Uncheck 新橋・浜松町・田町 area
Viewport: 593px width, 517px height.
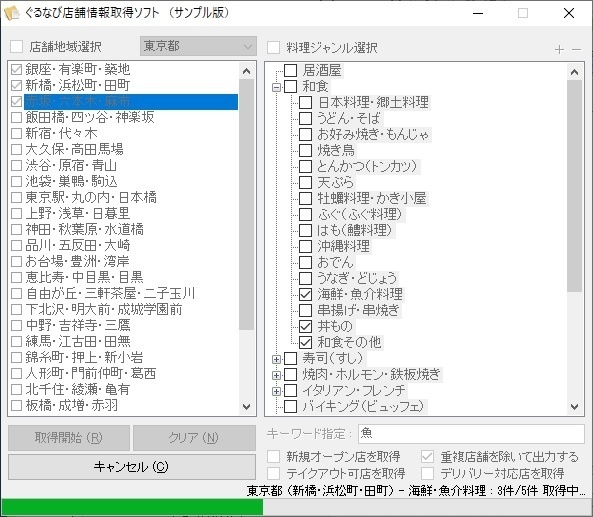coord(16,85)
